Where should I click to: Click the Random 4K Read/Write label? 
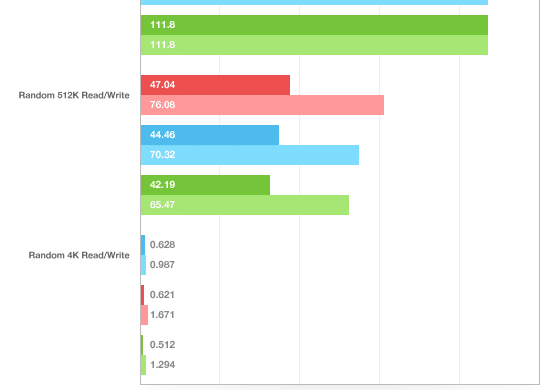click(79, 255)
